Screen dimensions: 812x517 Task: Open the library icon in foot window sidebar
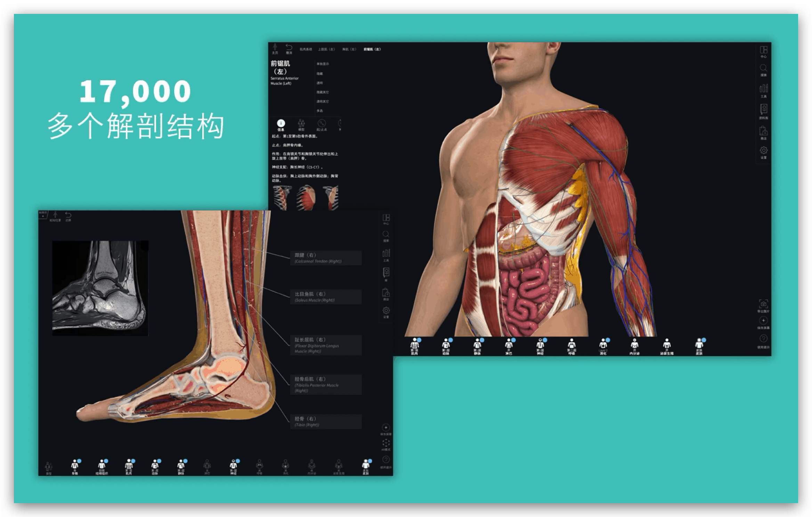(386, 274)
